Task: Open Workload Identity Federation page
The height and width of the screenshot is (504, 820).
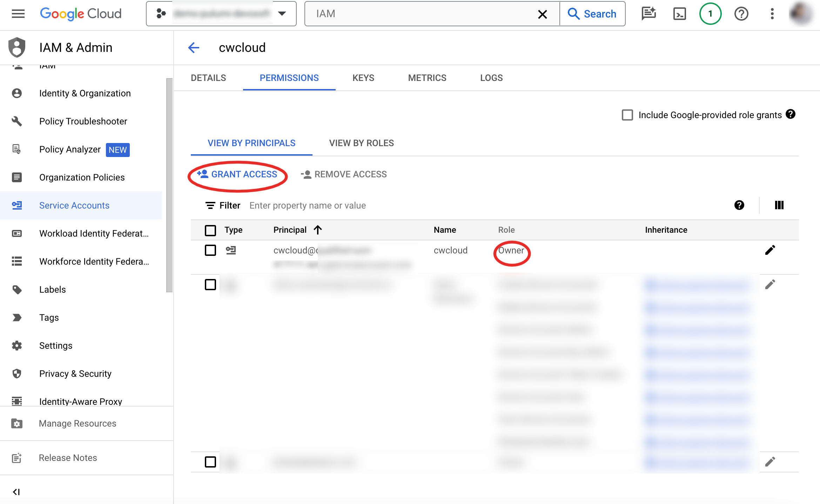Action: coord(81,233)
